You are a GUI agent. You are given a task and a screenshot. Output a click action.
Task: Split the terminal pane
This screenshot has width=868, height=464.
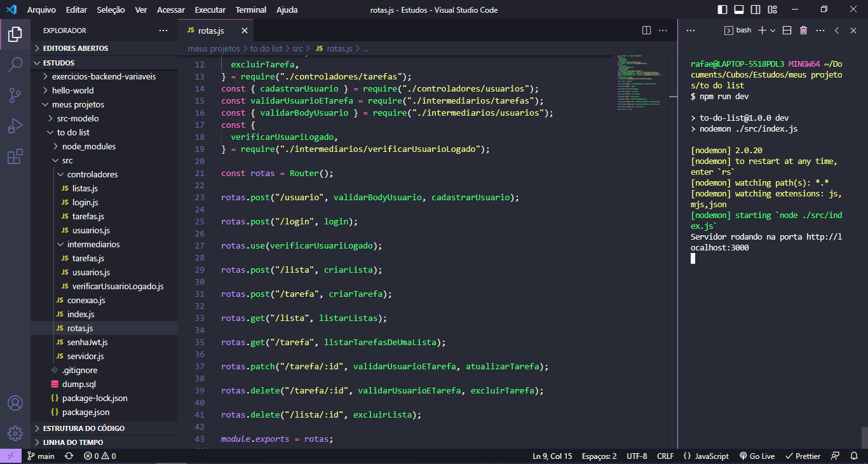coord(786,29)
